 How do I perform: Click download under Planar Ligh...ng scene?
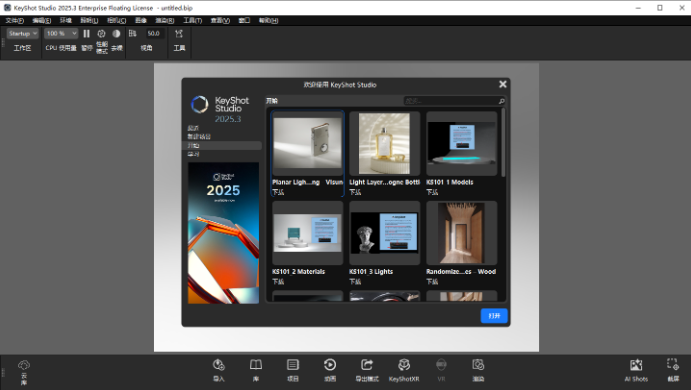click(x=278, y=192)
